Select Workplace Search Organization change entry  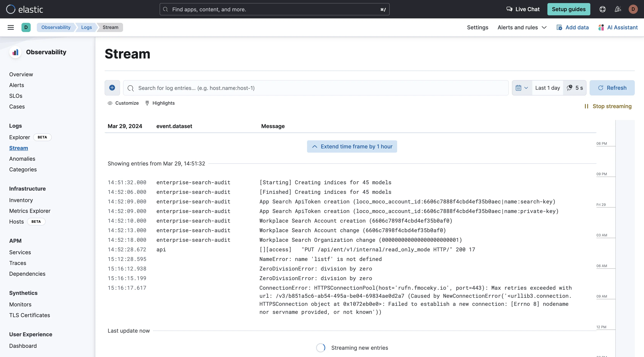point(351,240)
